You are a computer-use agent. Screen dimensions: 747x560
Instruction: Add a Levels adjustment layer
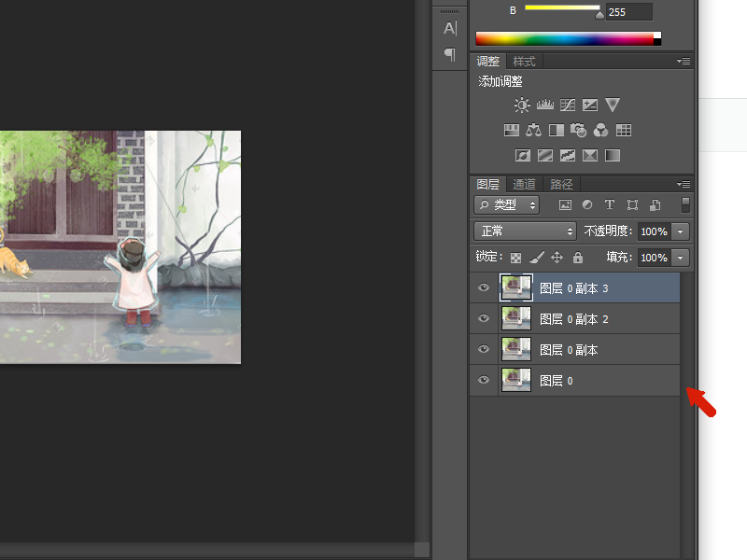tap(545, 105)
